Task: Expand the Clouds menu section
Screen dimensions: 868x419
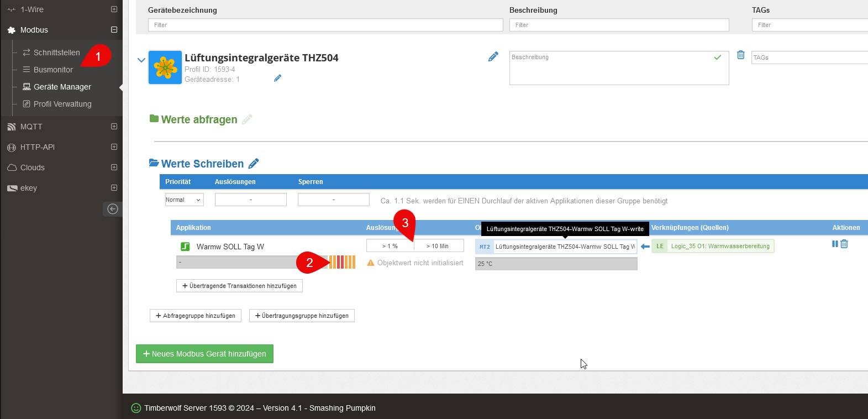Action: point(114,167)
